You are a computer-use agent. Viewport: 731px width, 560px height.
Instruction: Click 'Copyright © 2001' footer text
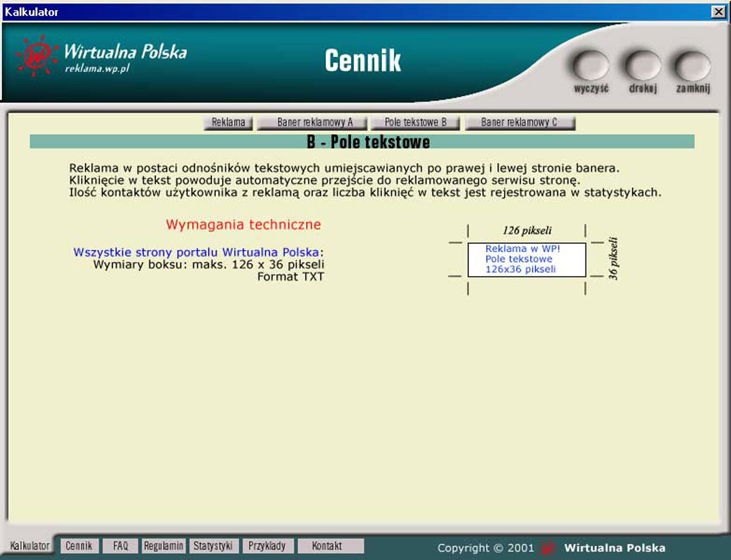click(x=486, y=548)
